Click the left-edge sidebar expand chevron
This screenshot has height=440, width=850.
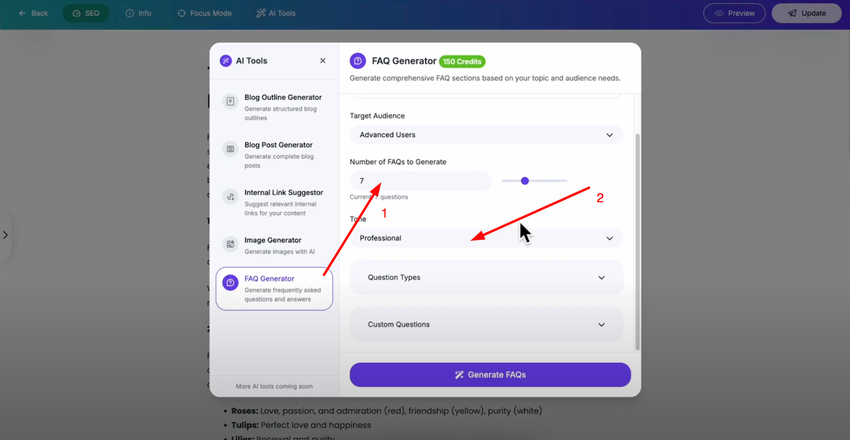[x=5, y=235]
